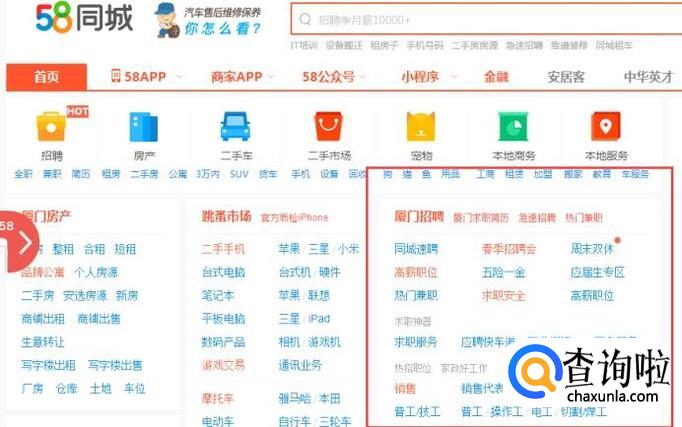Click the 同城租车 hot search link

[613, 45]
